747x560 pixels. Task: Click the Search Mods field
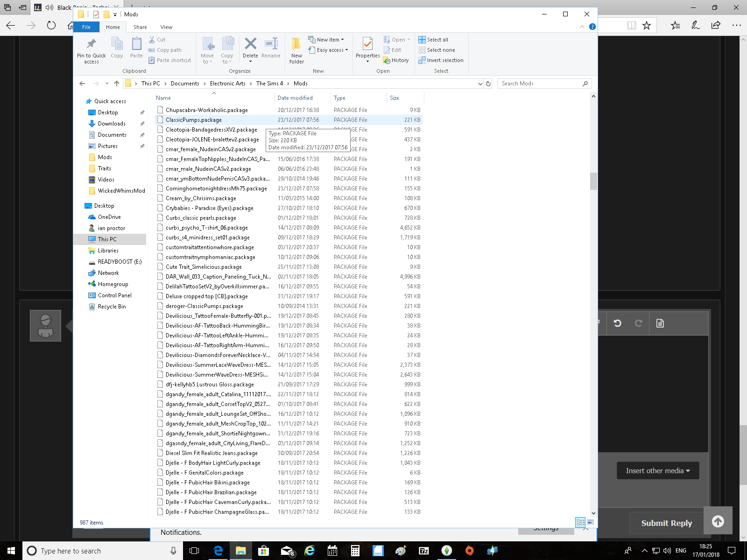click(x=544, y=84)
